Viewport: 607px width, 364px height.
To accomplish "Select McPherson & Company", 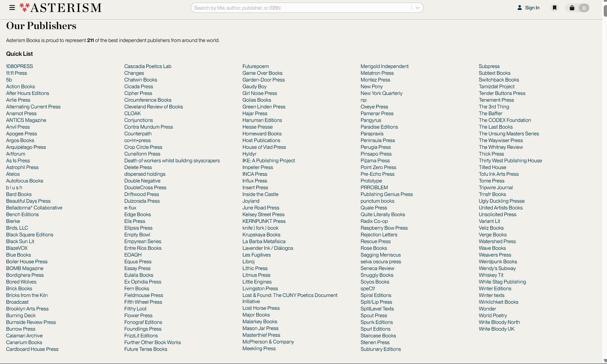I will coord(268,342).
